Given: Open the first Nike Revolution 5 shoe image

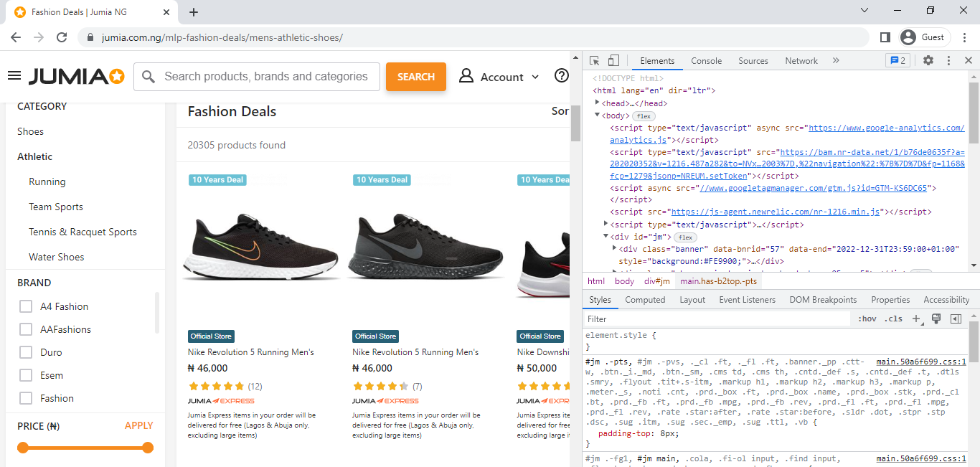Looking at the screenshot, I should (x=260, y=247).
